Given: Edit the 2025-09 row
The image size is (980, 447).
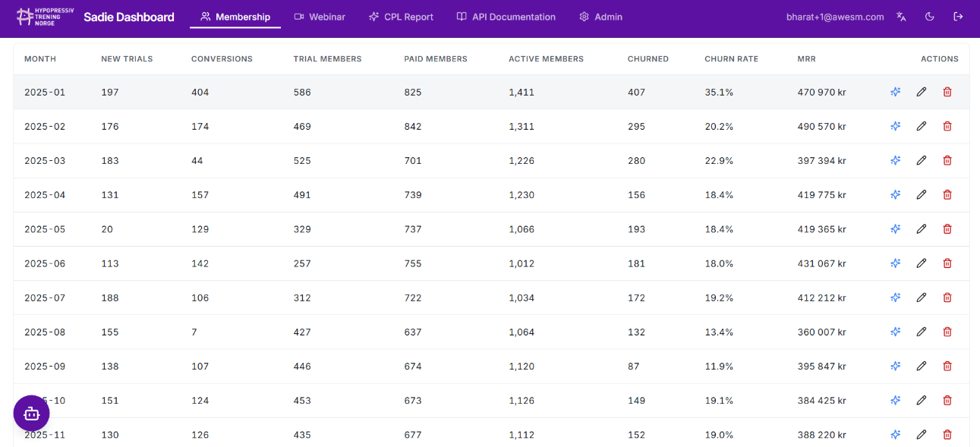Looking at the screenshot, I should coord(922,366).
